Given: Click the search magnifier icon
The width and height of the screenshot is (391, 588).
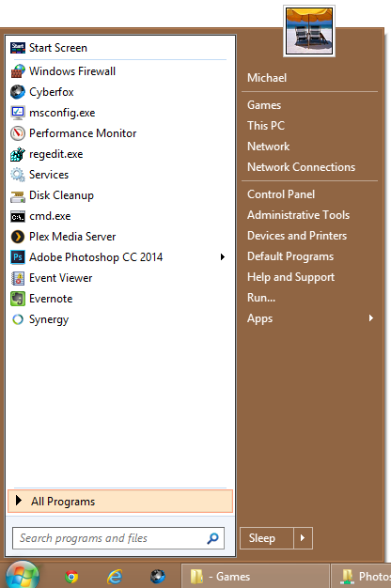Looking at the screenshot, I should pos(212,538).
